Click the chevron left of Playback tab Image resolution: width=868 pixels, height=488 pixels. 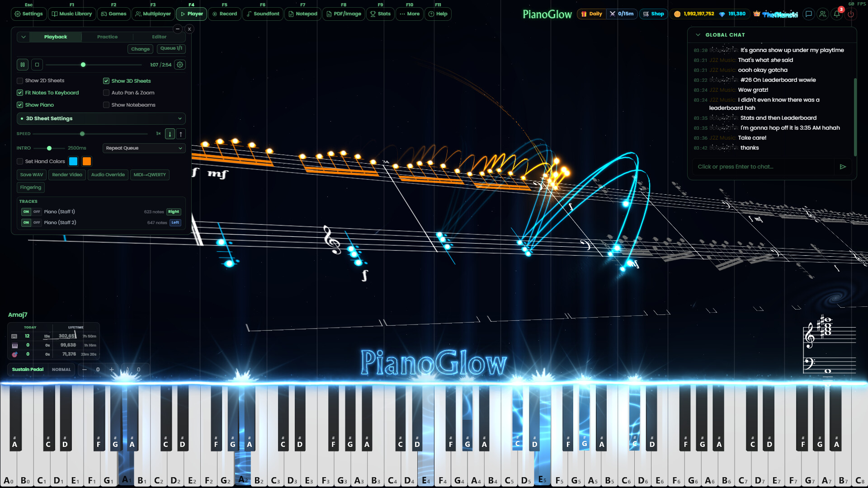[x=24, y=37]
